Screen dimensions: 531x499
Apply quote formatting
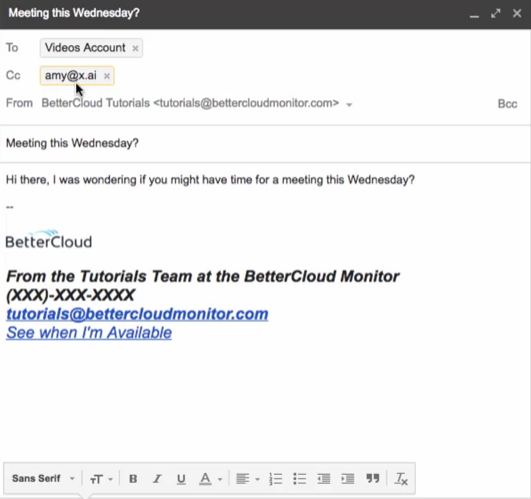(373, 479)
